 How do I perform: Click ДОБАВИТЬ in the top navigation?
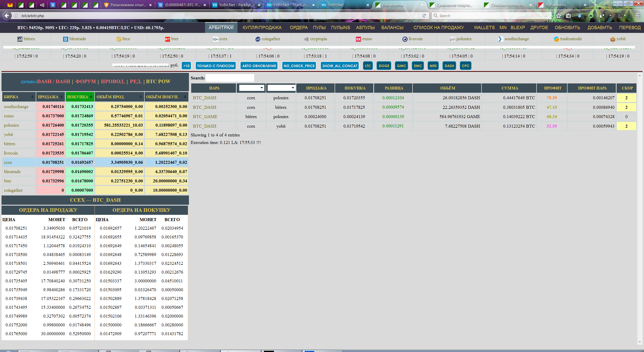point(600,28)
